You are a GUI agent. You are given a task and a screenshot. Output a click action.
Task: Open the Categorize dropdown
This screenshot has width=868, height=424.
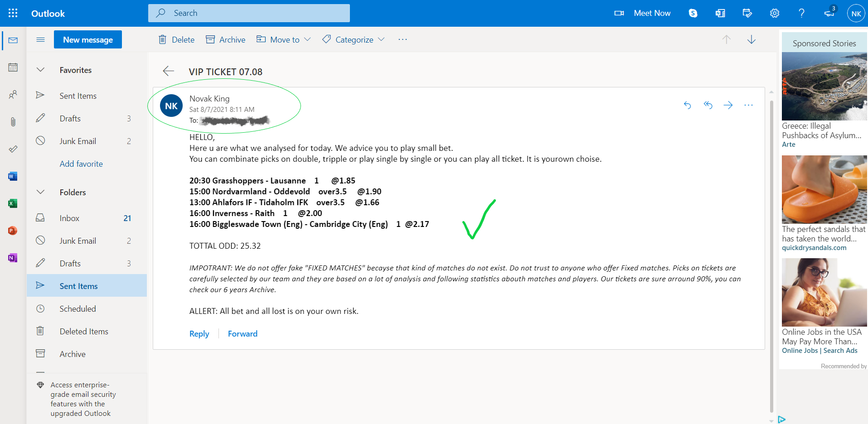tap(354, 39)
